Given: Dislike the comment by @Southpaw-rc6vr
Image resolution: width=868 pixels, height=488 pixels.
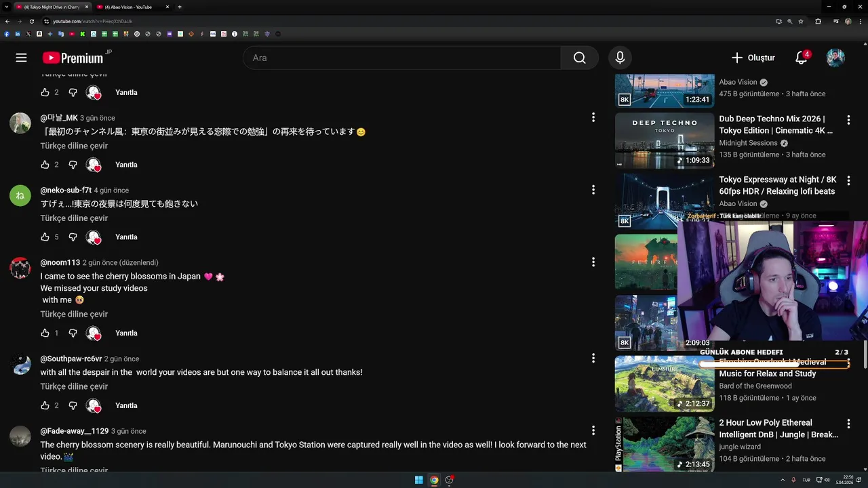Looking at the screenshot, I should click(x=73, y=405).
